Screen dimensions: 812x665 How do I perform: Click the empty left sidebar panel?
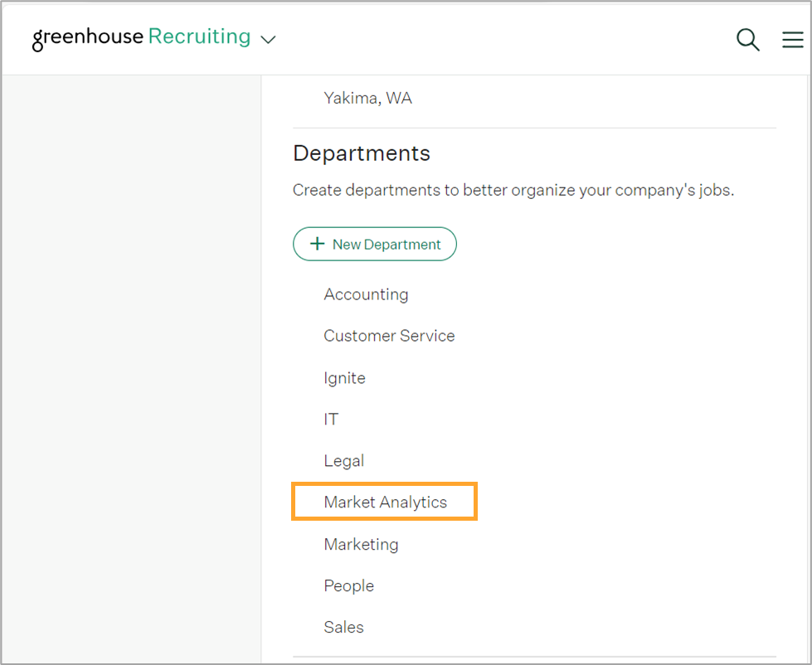132,369
